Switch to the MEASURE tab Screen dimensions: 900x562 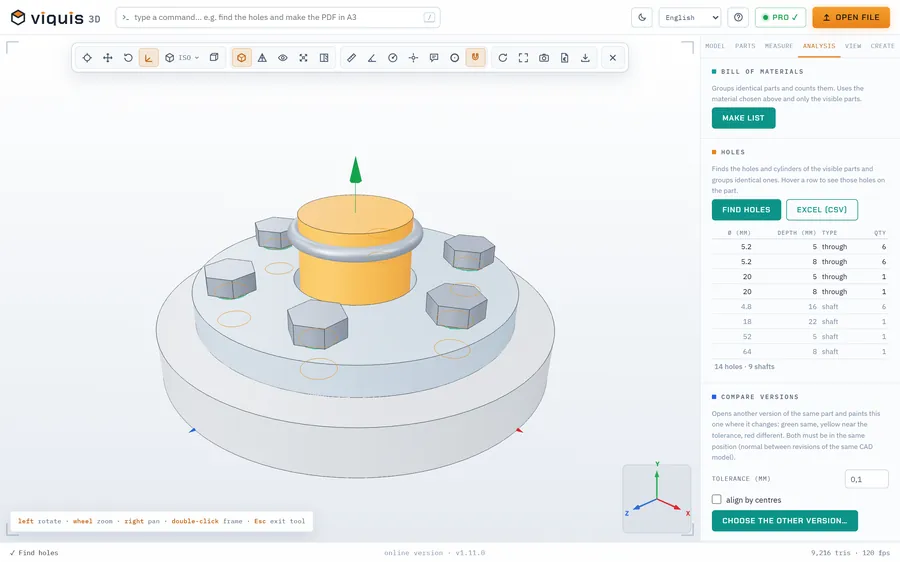pos(778,46)
